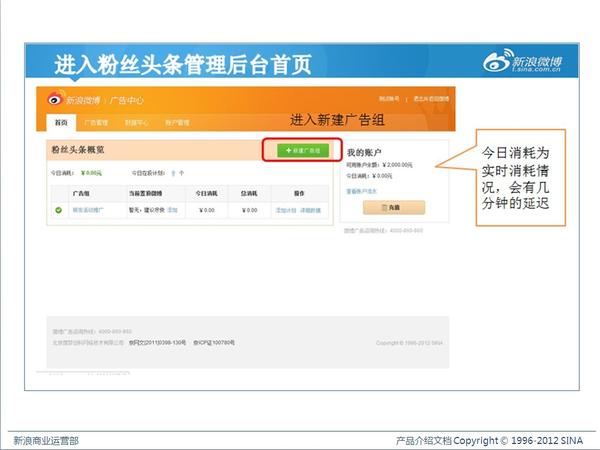This screenshot has width=600, height=450.
Task: Open the third tab, 数据中心
Action: 137,123
